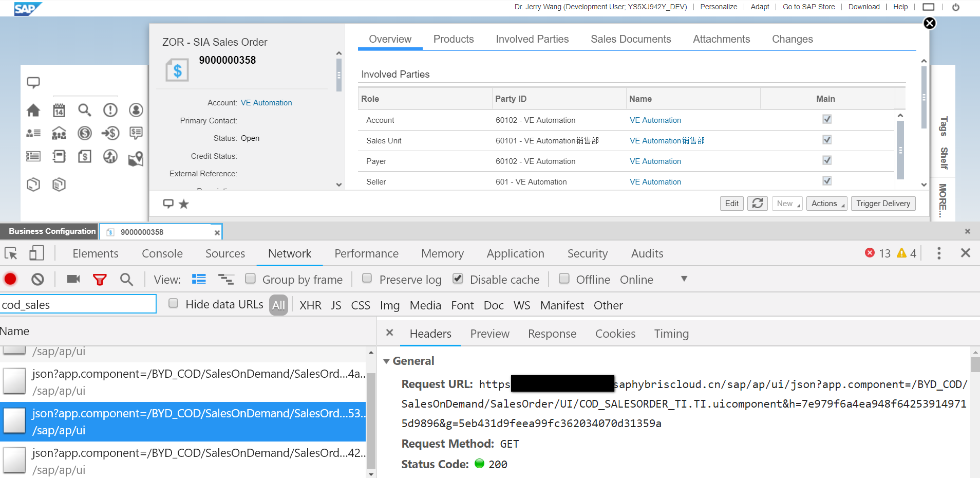
Task: Click the red error count badge
Action: [878, 253]
